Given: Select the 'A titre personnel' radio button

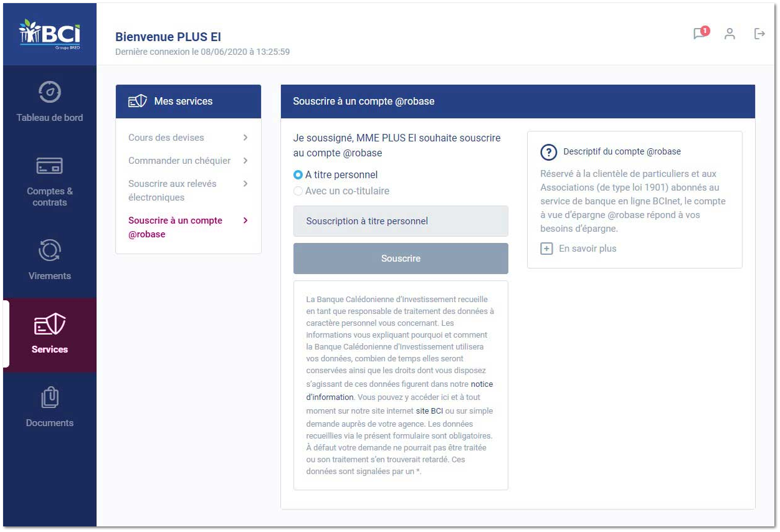Looking at the screenshot, I should 298,175.
